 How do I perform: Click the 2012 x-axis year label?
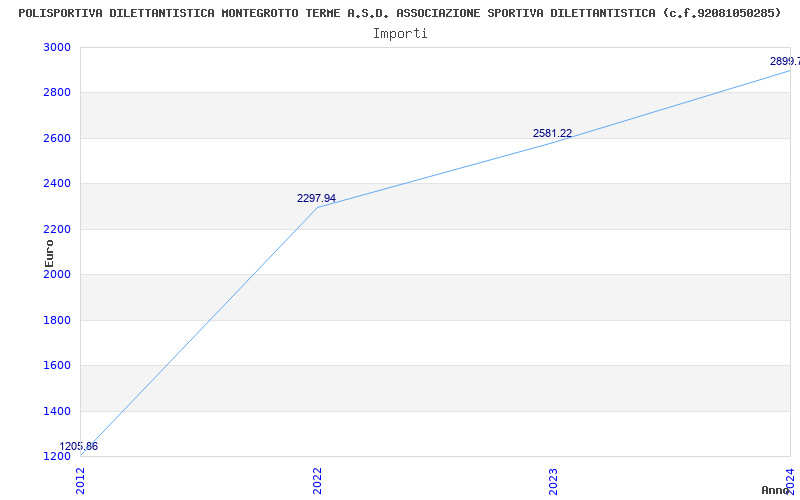pos(81,481)
